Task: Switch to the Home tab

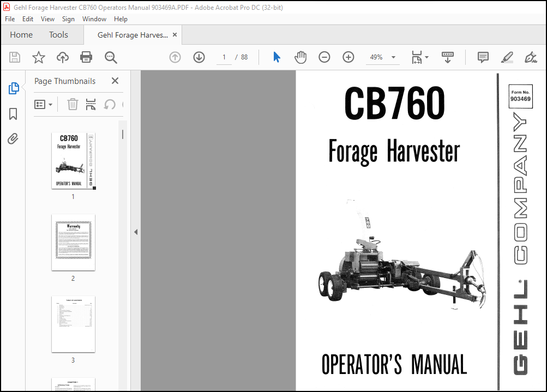Action: (x=21, y=35)
